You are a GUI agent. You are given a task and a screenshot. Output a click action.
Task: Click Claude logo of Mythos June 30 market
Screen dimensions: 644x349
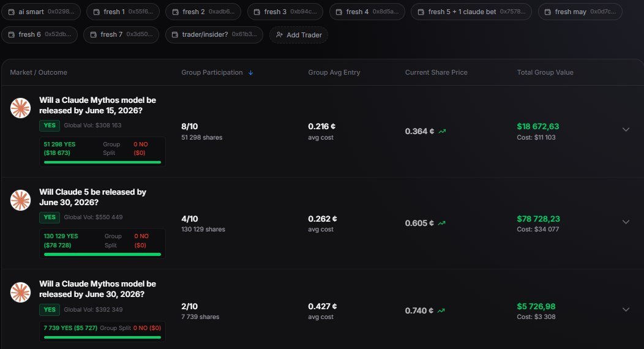(21, 292)
